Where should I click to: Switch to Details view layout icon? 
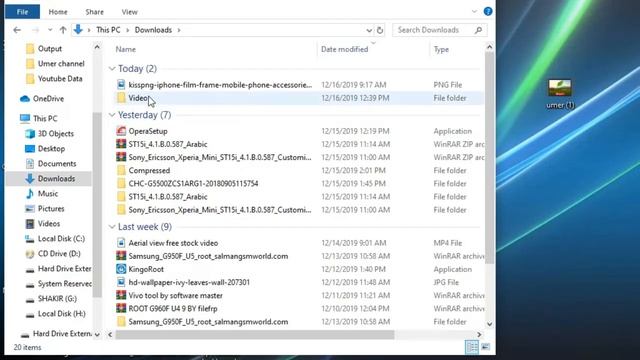point(472,347)
